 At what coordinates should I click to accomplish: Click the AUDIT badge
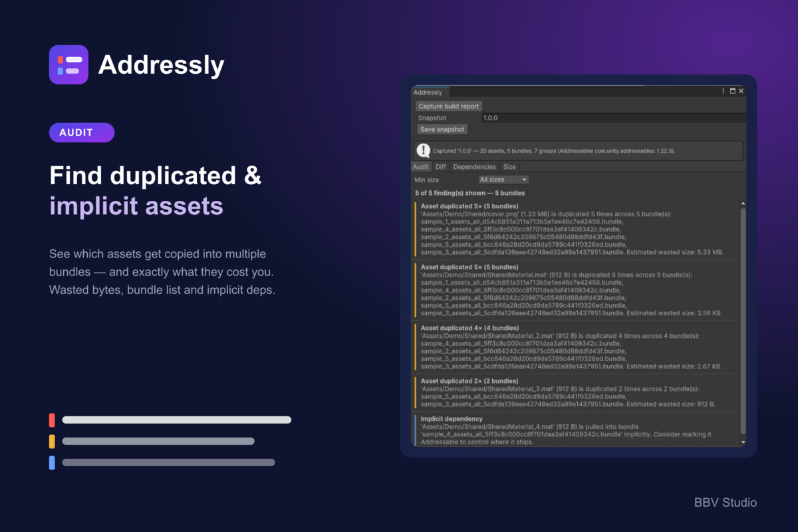tap(82, 132)
